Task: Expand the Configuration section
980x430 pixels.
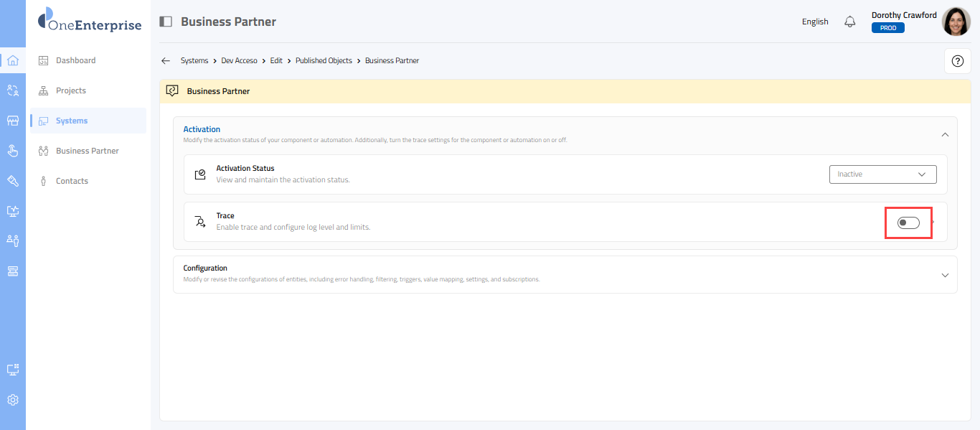Action: (945, 275)
